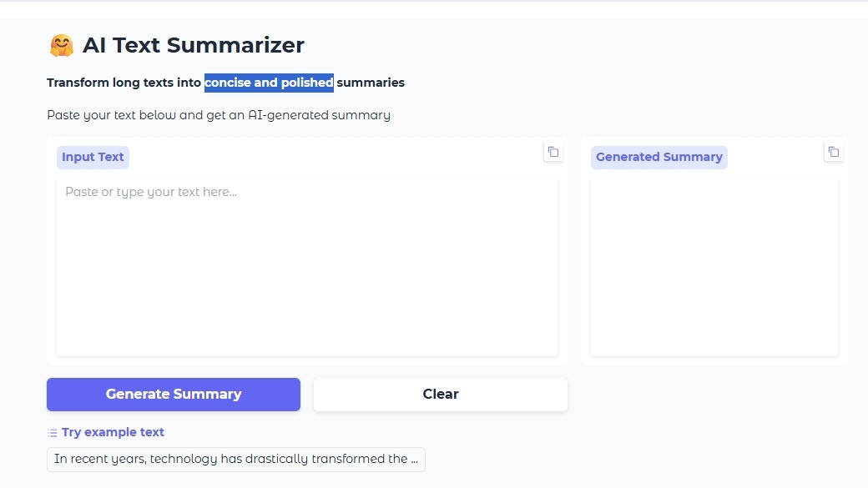
Task: Select the example starting with 'In recent years, technology'
Action: pos(236,459)
